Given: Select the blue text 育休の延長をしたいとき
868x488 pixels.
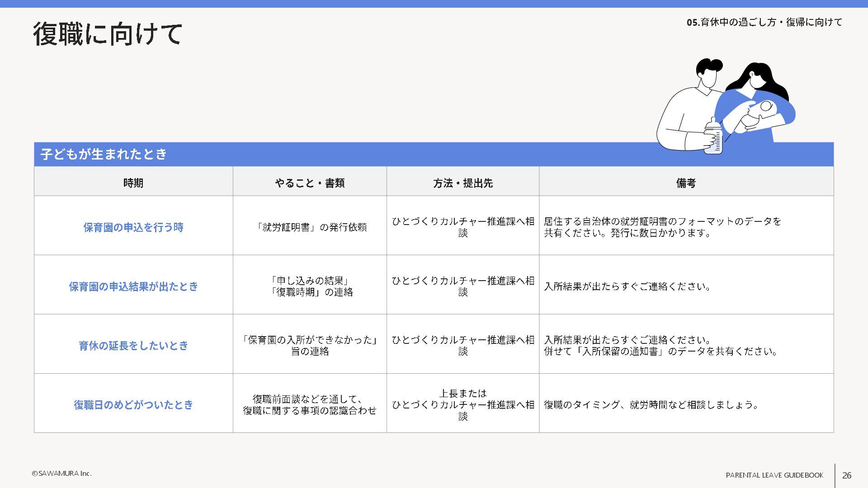Looking at the screenshot, I should [x=133, y=346].
